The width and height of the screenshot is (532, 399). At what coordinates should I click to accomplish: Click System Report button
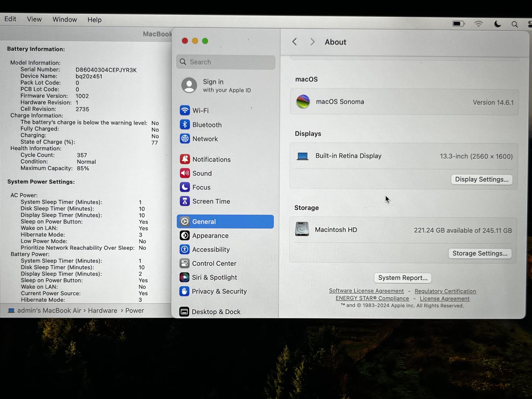pos(403,278)
